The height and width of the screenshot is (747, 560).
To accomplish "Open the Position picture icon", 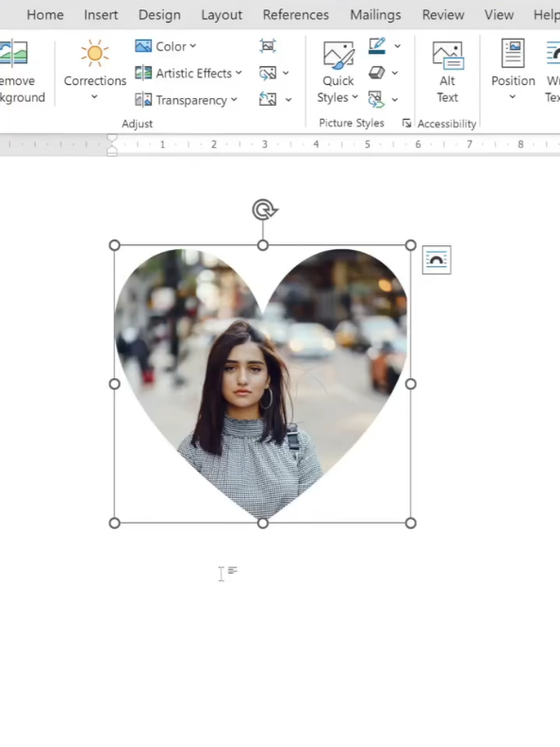I will coord(513,53).
